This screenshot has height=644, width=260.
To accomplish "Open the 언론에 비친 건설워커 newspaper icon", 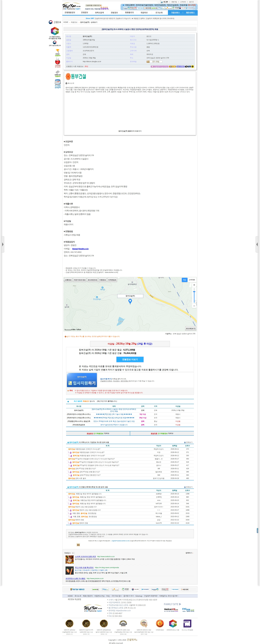I will pos(57,74).
